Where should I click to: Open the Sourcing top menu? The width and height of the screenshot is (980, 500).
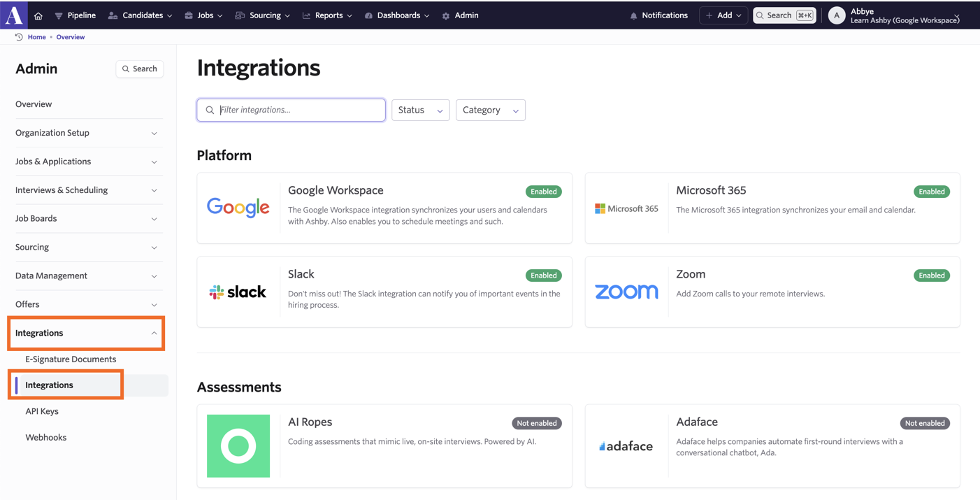[263, 15]
